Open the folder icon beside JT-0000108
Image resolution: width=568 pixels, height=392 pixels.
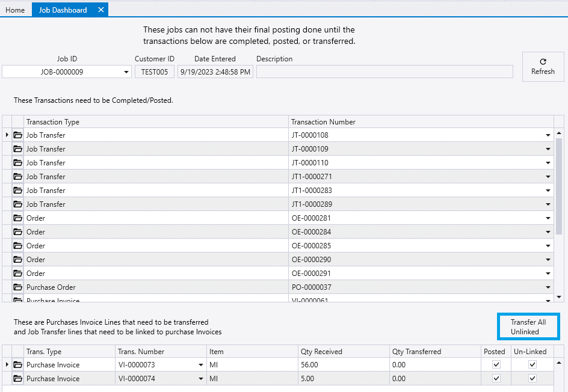17,135
